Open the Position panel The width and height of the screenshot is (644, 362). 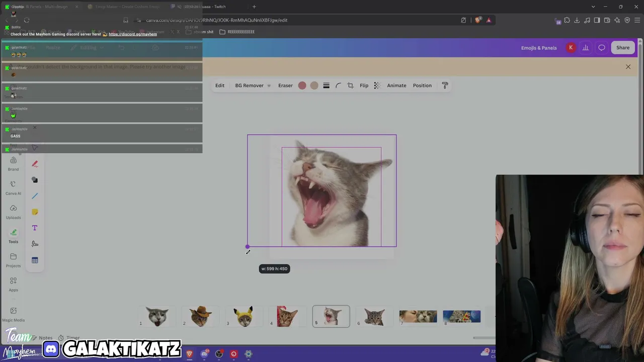point(422,85)
